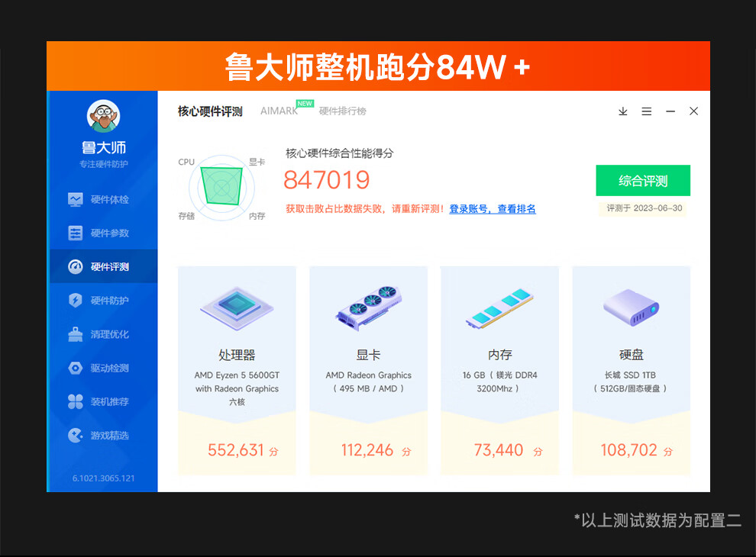The image size is (756, 557).
Task: Click the 装机推荐 icon
Action: click(x=76, y=401)
